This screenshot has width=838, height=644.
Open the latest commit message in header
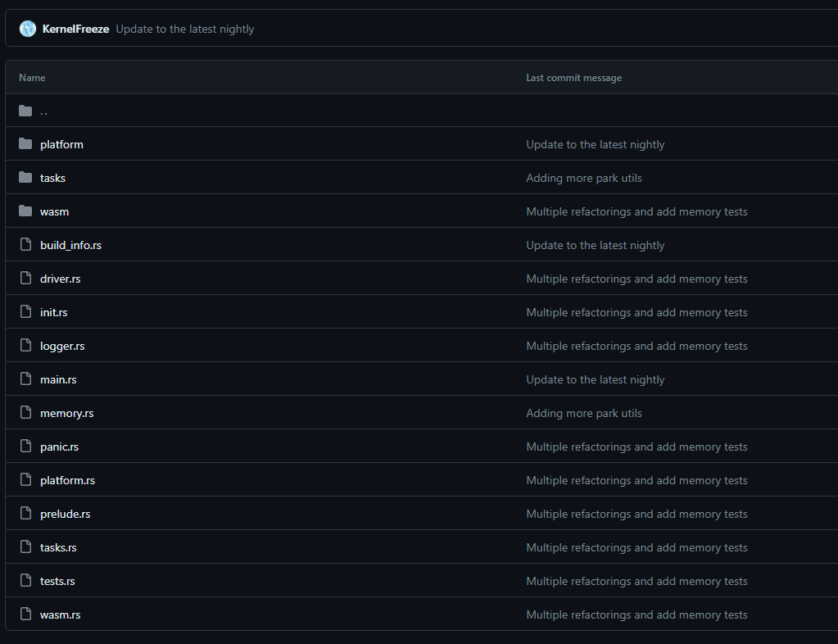[x=184, y=29]
